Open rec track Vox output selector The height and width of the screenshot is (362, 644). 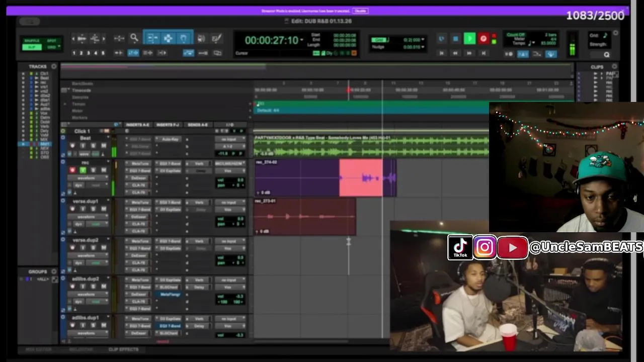[x=230, y=171]
